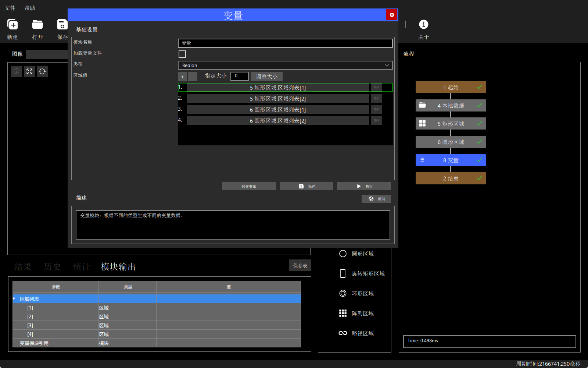Click the grid icon on 5 矩形区域 node
The width and height of the screenshot is (588, 368).
(x=422, y=123)
